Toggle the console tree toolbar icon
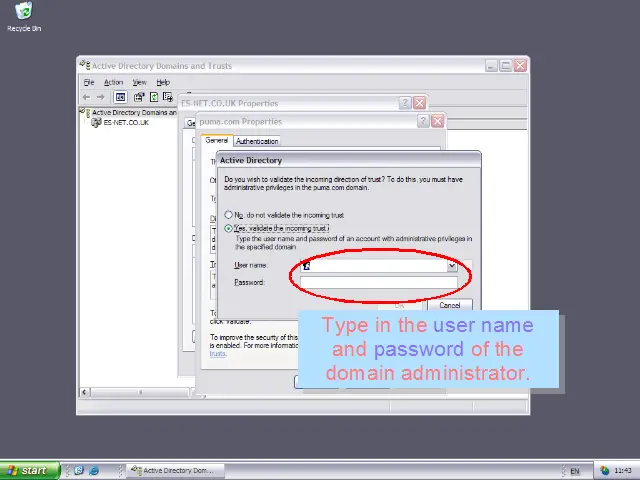The image size is (640, 480). [120, 97]
